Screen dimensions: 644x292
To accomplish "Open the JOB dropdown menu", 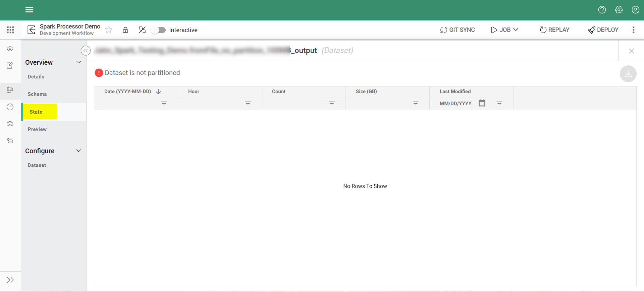I will click(x=504, y=30).
